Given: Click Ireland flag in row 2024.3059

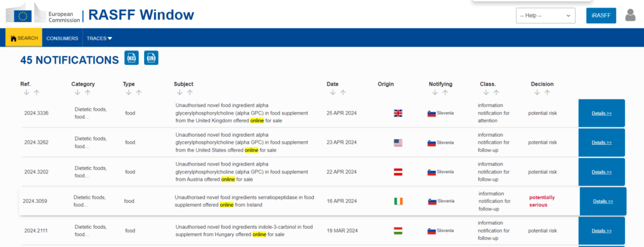Looking at the screenshot, I should pos(398,201).
